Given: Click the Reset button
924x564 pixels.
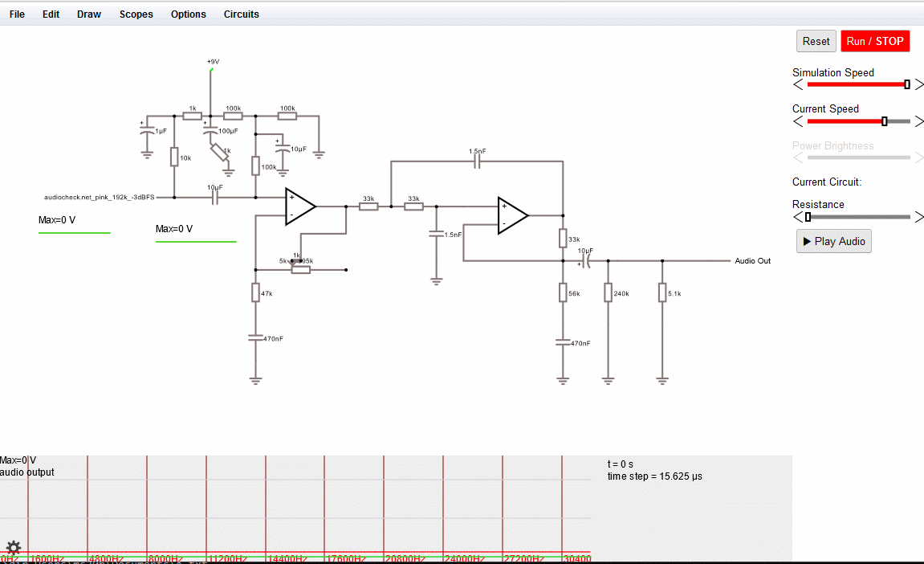Looking at the screenshot, I should (816, 41).
